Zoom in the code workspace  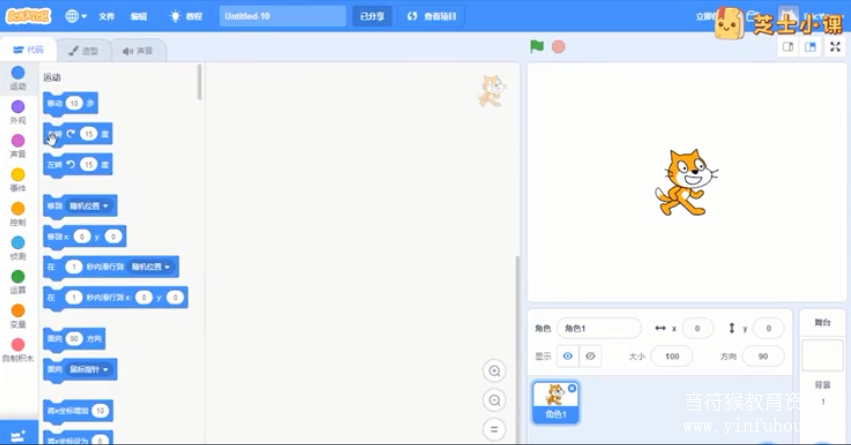coord(494,371)
